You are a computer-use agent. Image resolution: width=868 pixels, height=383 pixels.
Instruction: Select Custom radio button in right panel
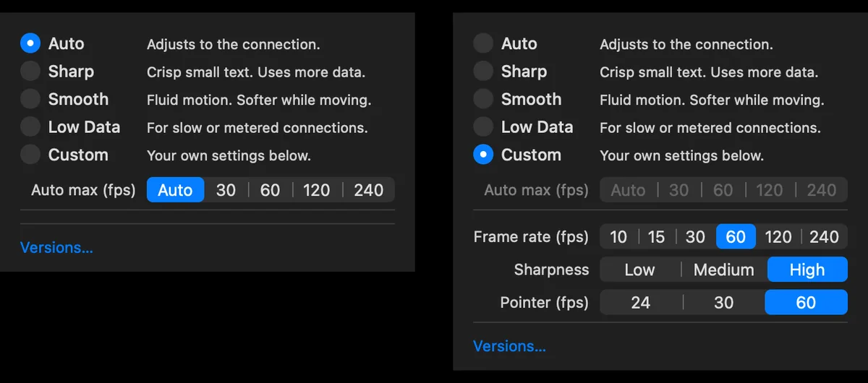[483, 155]
